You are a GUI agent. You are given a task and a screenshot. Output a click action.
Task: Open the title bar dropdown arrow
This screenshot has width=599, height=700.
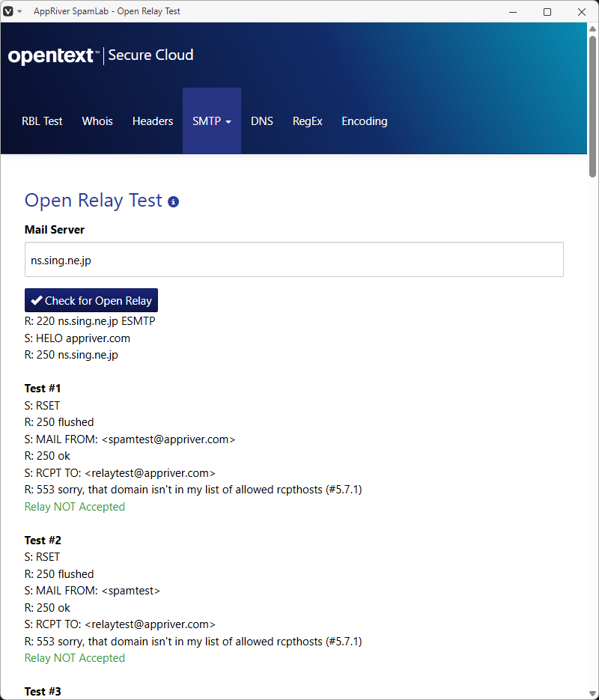pyautogui.click(x=19, y=11)
